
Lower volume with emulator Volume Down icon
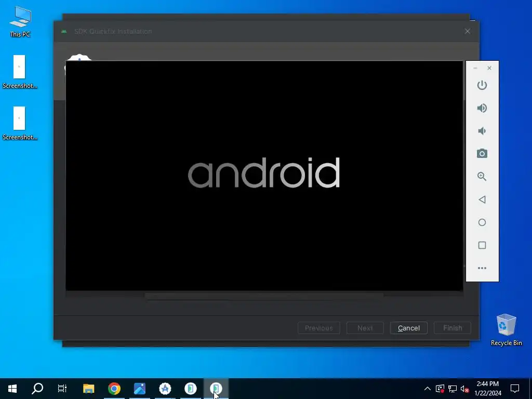(482, 131)
